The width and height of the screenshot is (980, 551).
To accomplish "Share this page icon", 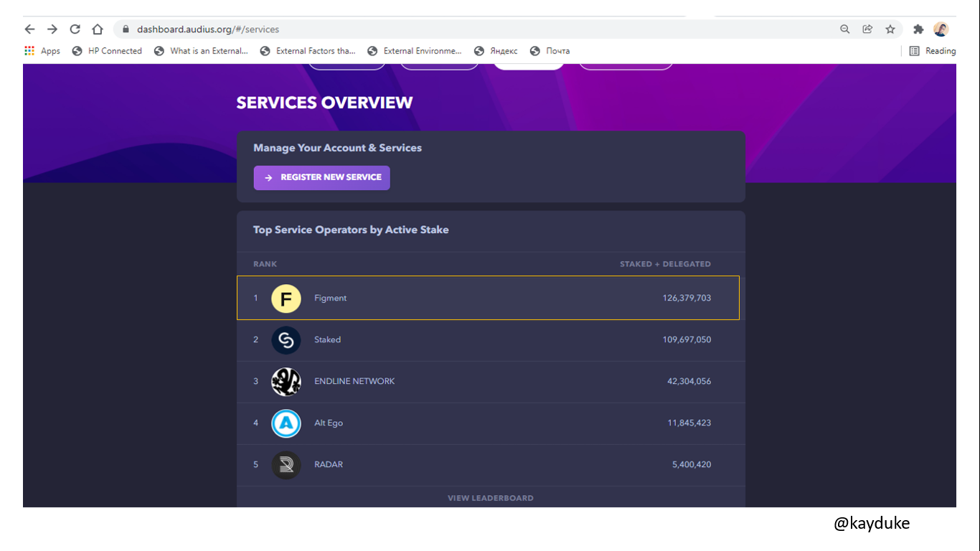I will point(867,29).
